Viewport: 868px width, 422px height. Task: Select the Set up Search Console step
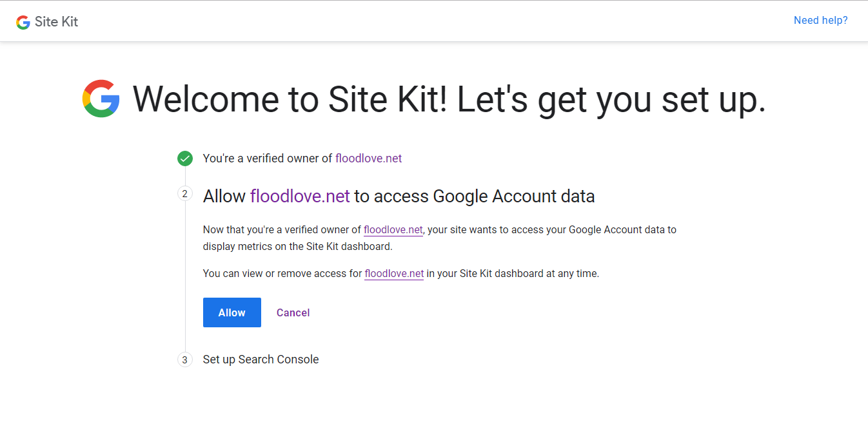pyautogui.click(x=261, y=360)
